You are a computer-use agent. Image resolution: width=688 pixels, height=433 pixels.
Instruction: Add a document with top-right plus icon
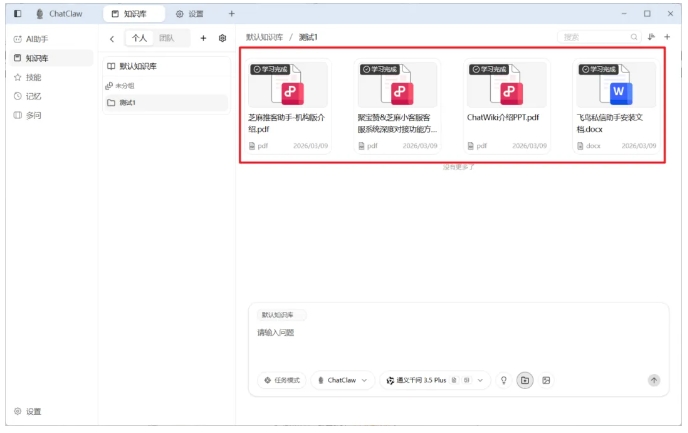tap(667, 37)
